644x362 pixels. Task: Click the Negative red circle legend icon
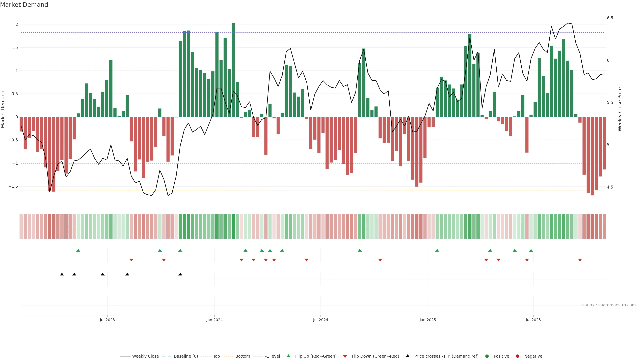[518, 356]
